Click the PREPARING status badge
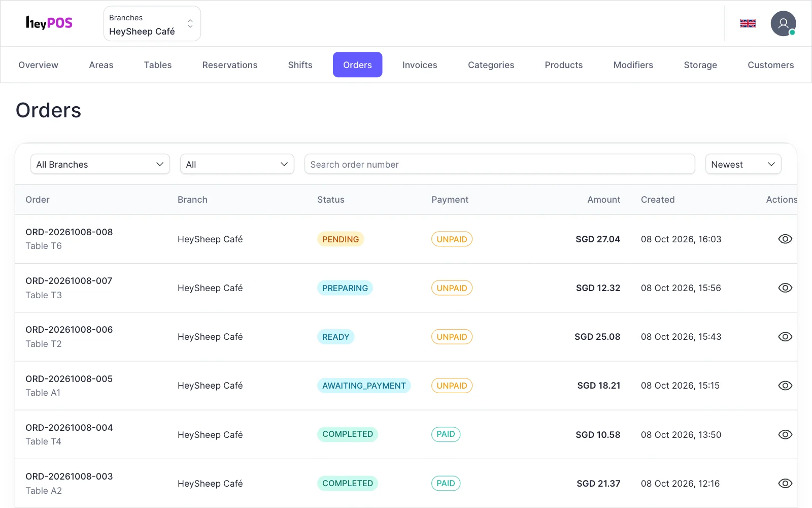 [x=345, y=288]
